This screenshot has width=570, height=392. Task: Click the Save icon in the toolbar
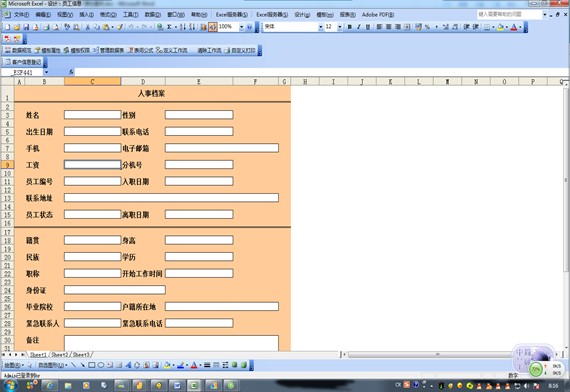(x=26, y=27)
